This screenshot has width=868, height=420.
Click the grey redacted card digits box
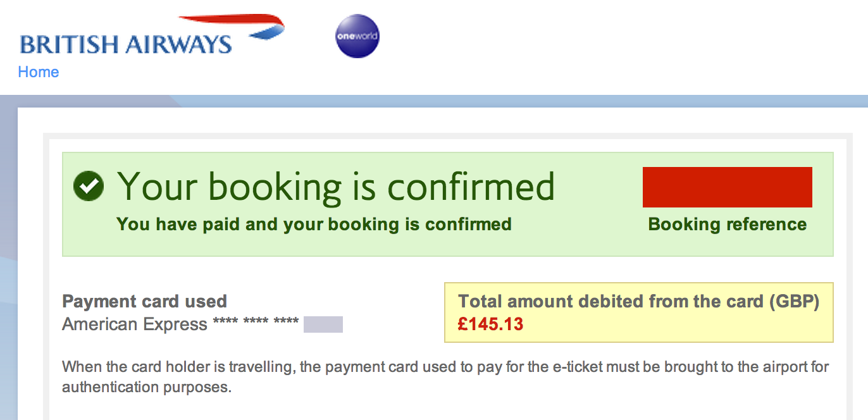[323, 324]
